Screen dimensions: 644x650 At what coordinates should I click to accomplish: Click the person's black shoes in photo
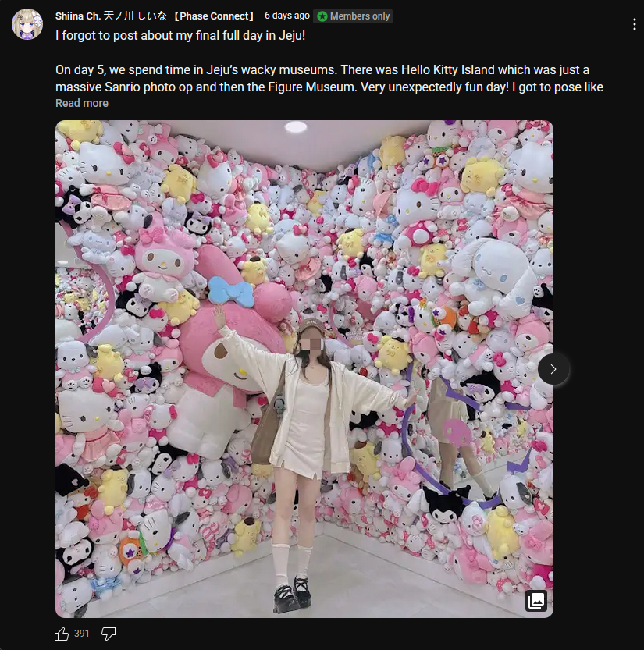point(292,593)
